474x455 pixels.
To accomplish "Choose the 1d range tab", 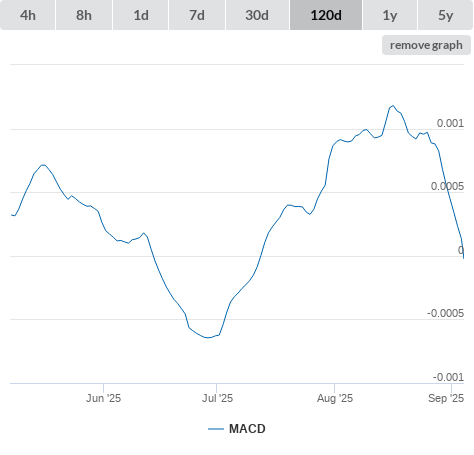I will 141,15.
